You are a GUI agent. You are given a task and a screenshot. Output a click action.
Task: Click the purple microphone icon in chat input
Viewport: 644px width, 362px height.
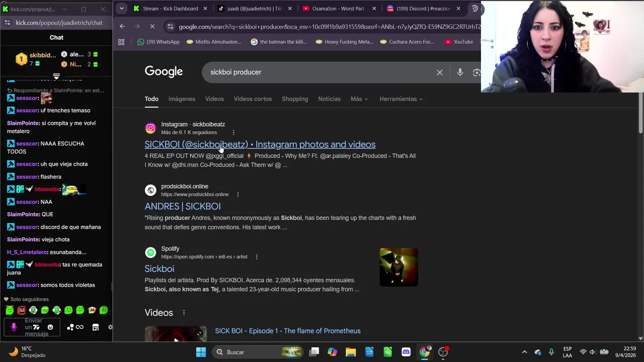coord(14,327)
